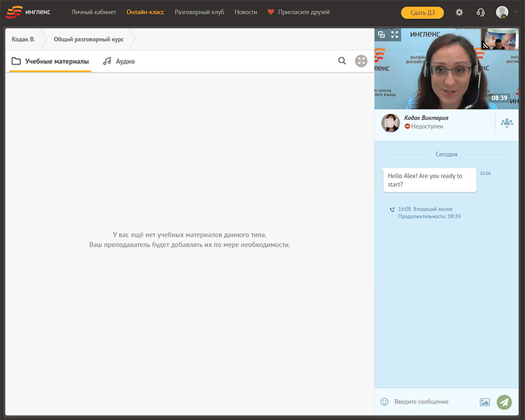Attach an image to the message
Image resolution: width=525 pixels, height=420 pixels.
[x=485, y=402]
